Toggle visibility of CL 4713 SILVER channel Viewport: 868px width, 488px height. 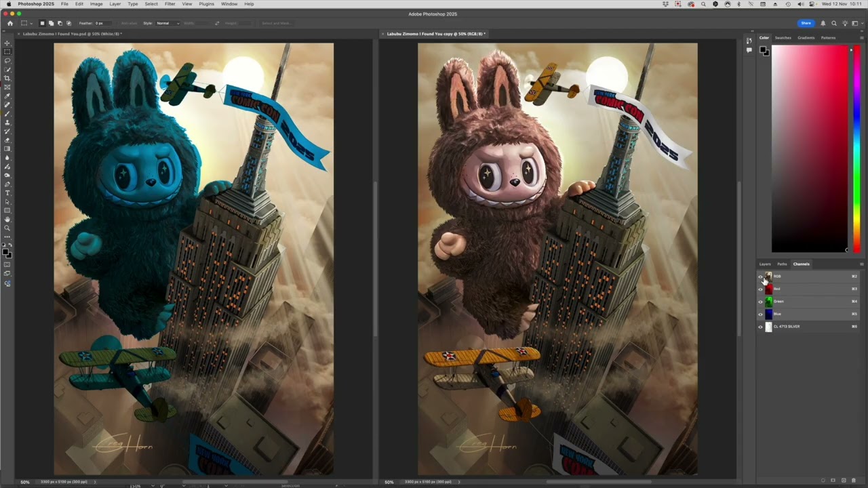[760, 327]
